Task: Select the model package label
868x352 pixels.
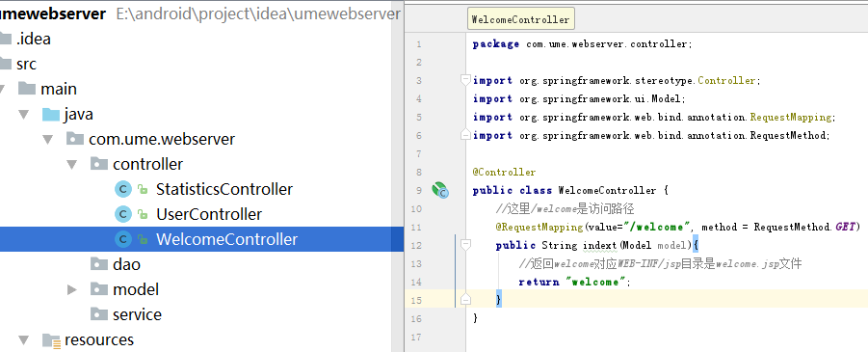Action: (x=136, y=289)
